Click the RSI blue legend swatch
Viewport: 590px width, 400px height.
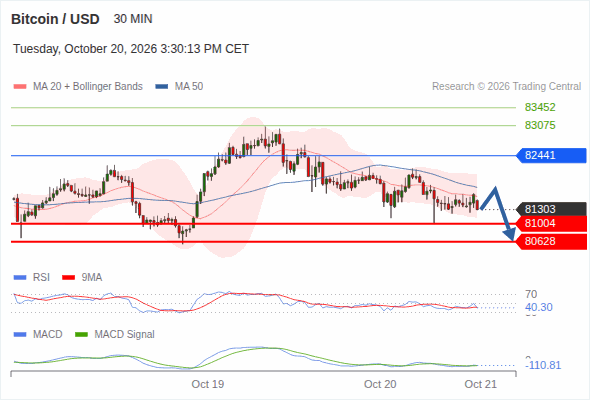20,278
